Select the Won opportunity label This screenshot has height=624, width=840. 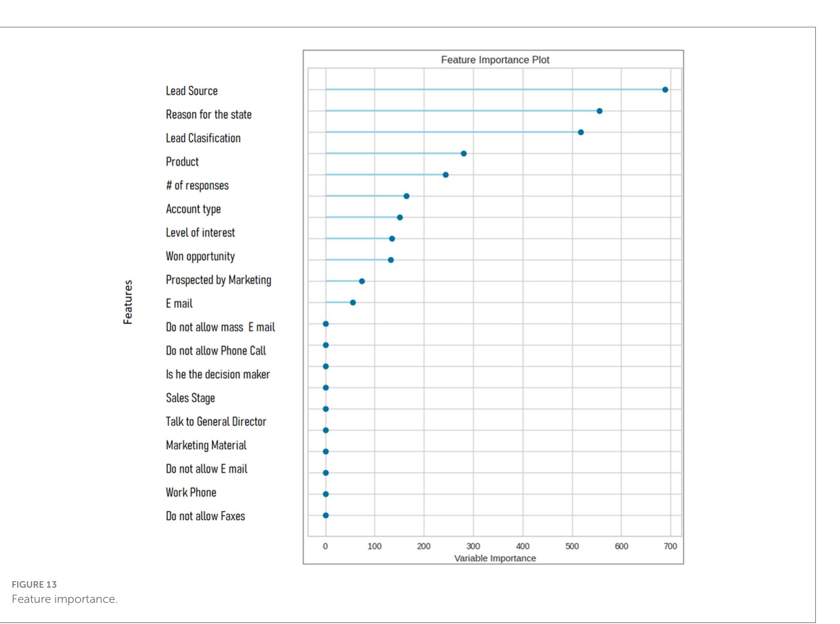pos(200,256)
